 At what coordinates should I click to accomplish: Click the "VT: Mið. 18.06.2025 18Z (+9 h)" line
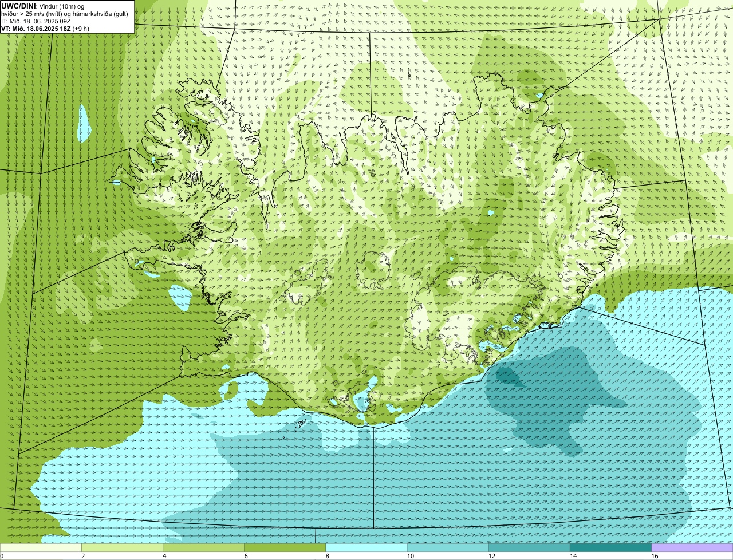(45, 28)
